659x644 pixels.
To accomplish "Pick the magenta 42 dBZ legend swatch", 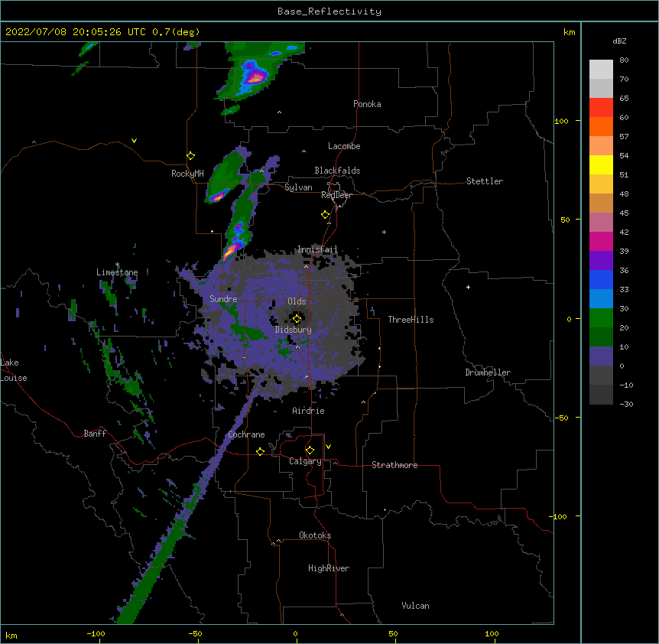I will [x=601, y=241].
